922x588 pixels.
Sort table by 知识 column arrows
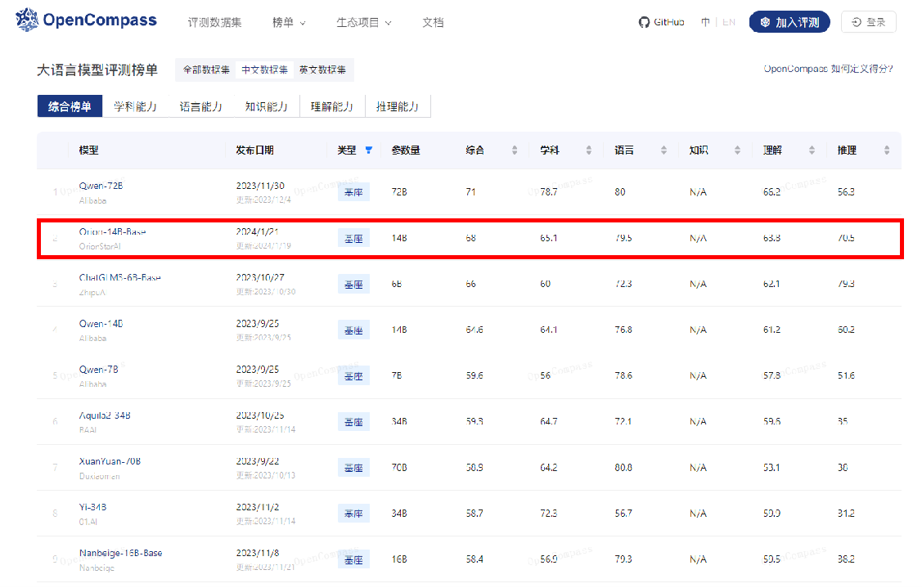click(737, 150)
